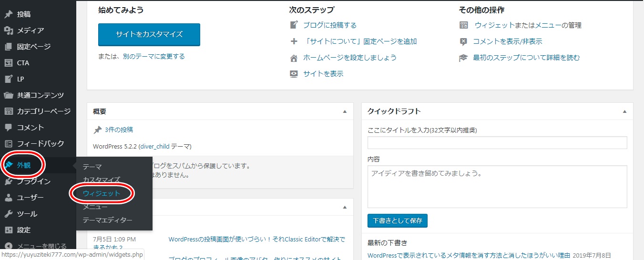The width and height of the screenshot is (644, 260).
Task: Open the ブログに投稿する link
Action: [x=330, y=25]
